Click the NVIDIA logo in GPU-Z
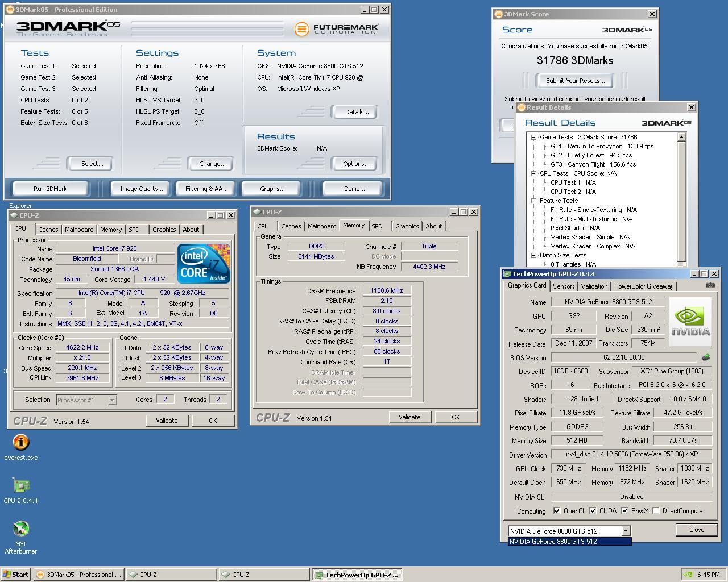728x582 pixels. pos(690,322)
